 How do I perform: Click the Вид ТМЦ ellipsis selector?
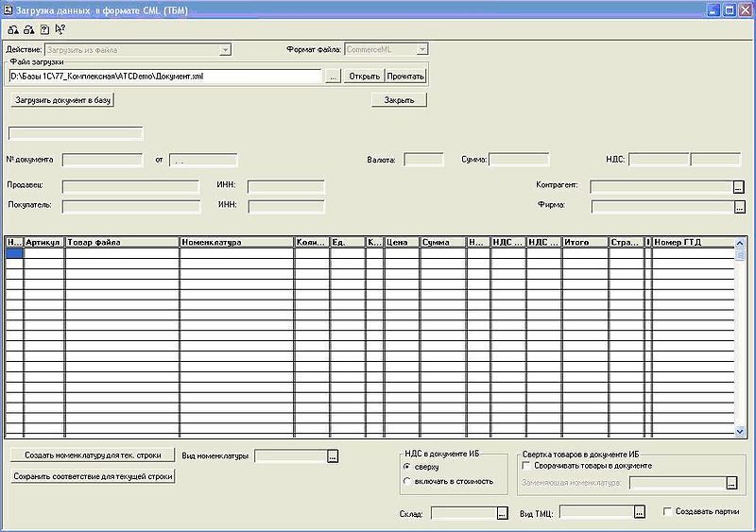[x=640, y=512]
